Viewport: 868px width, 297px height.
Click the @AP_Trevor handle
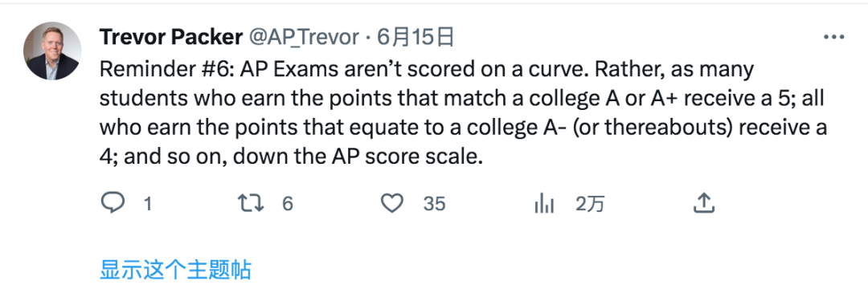tap(304, 37)
